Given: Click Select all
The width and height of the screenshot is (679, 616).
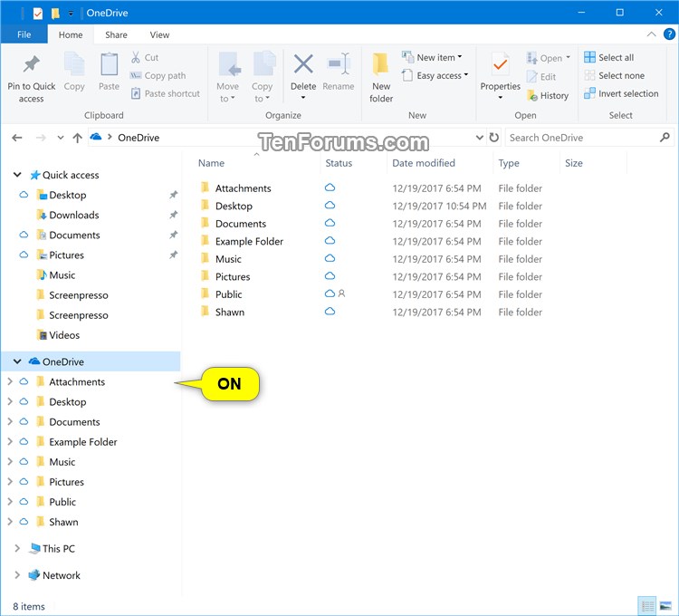Looking at the screenshot, I should pos(609,57).
